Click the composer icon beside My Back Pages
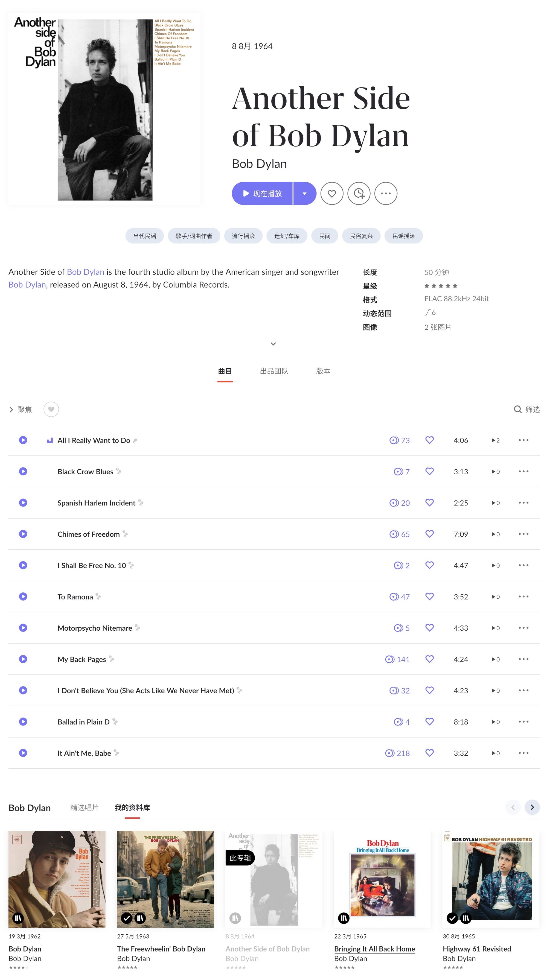This screenshot has height=980, width=547. coord(112,659)
